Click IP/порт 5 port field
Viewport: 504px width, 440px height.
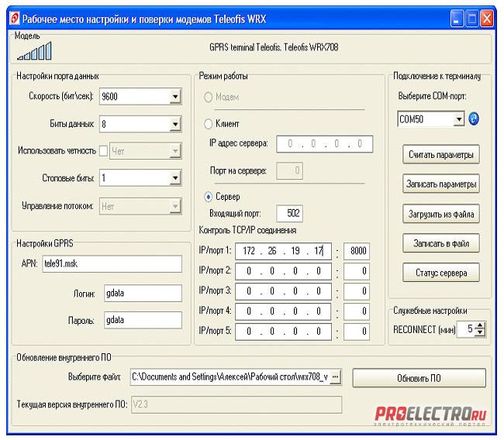click(357, 332)
